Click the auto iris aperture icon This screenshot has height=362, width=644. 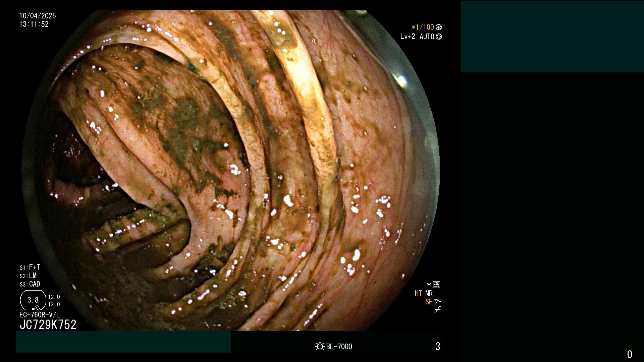(x=439, y=37)
